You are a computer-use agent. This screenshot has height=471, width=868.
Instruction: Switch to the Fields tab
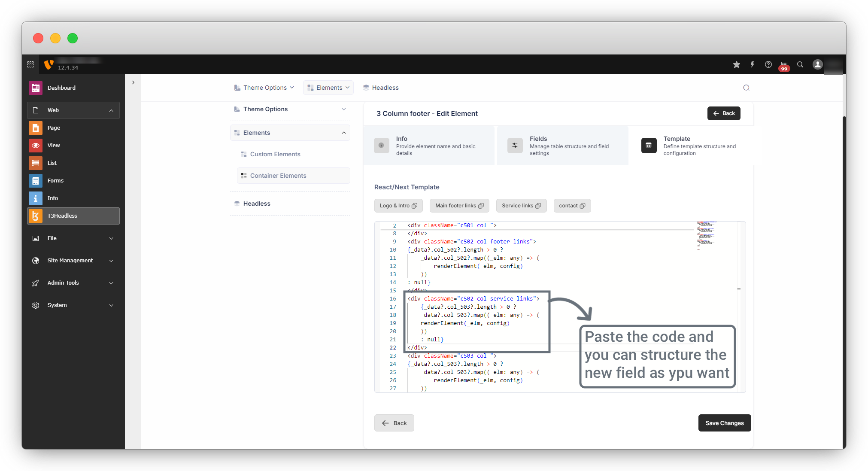(x=562, y=146)
